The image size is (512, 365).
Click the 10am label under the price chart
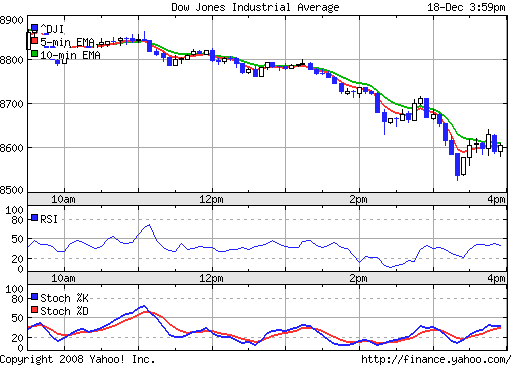tap(63, 199)
